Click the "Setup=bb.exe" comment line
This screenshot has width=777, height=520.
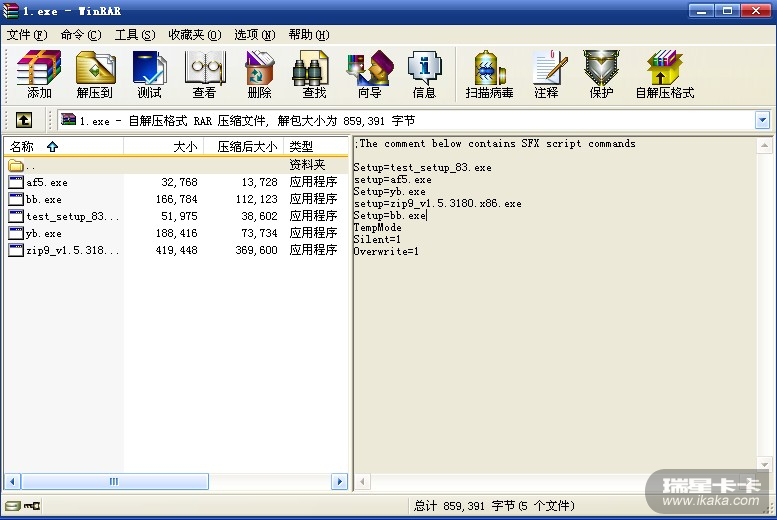(x=389, y=215)
